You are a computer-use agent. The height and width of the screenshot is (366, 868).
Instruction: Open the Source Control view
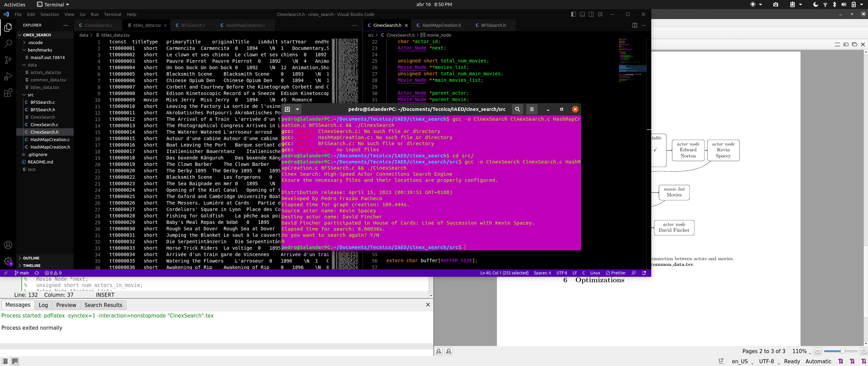[8, 60]
